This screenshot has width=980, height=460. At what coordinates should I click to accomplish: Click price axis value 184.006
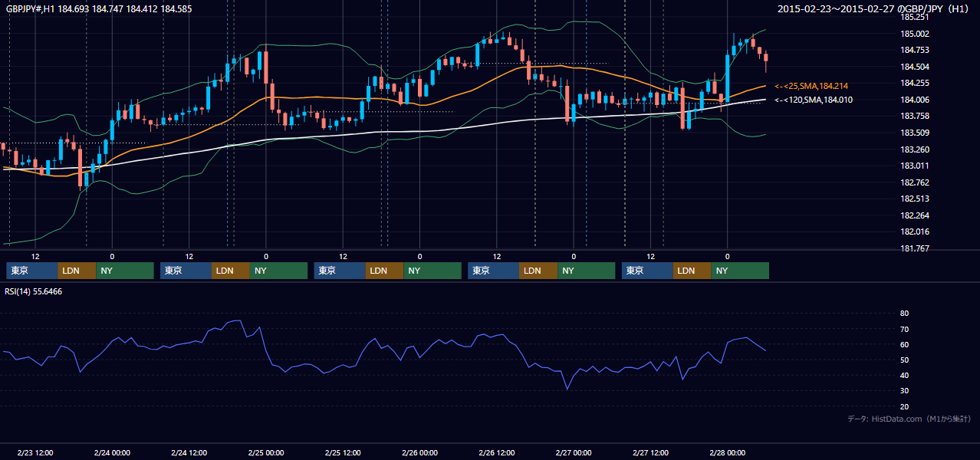[x=915, y=100]
